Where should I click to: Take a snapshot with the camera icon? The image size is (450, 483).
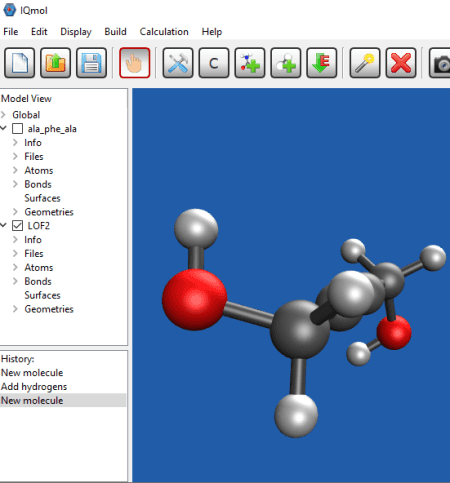pyautogui.click(x=440, y=63)
